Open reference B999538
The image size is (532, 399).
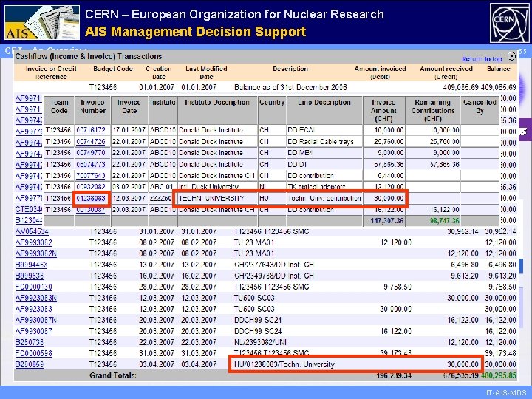30,276
